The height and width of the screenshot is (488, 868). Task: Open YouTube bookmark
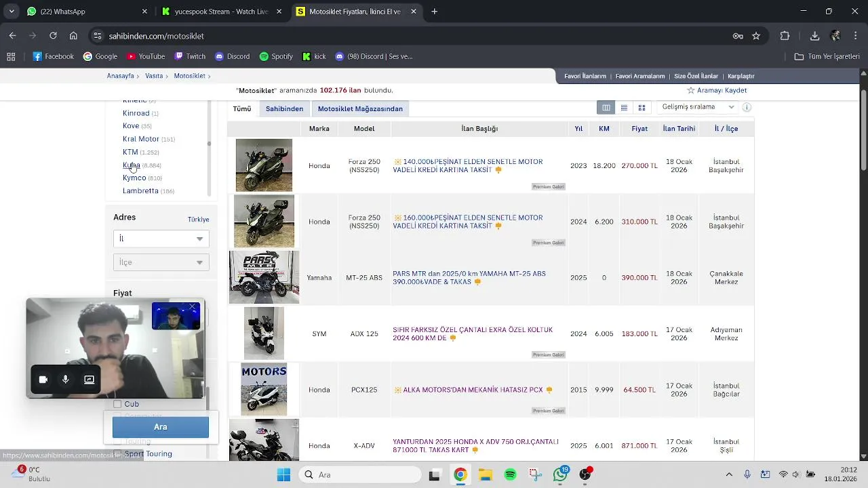[x=145, y=56]
